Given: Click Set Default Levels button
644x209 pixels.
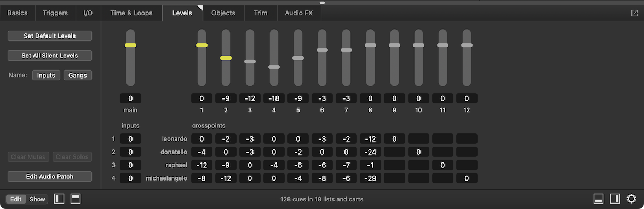Looking at the screenshot, I should point(50,36).
